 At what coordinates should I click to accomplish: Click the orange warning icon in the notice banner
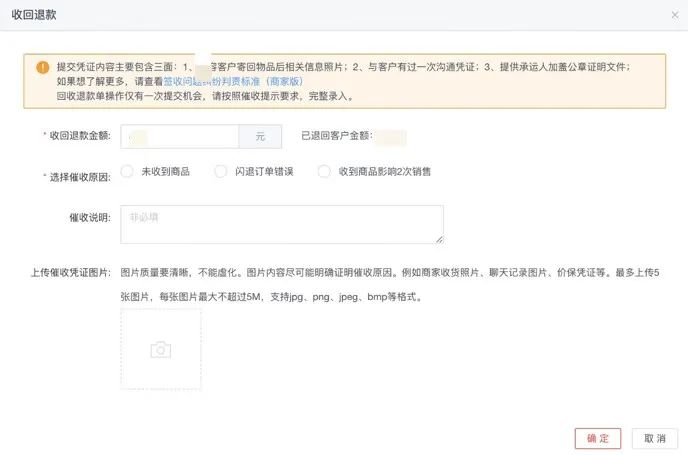coord(42,67)
